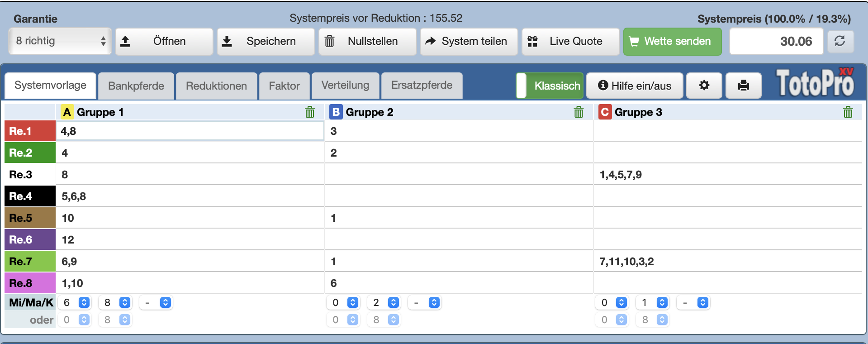This screenshot has height=344, width=868.
Task: Open Gruppe 3 K dropdown showing dash
Action: pyautogui.click(x=693, y=302)
